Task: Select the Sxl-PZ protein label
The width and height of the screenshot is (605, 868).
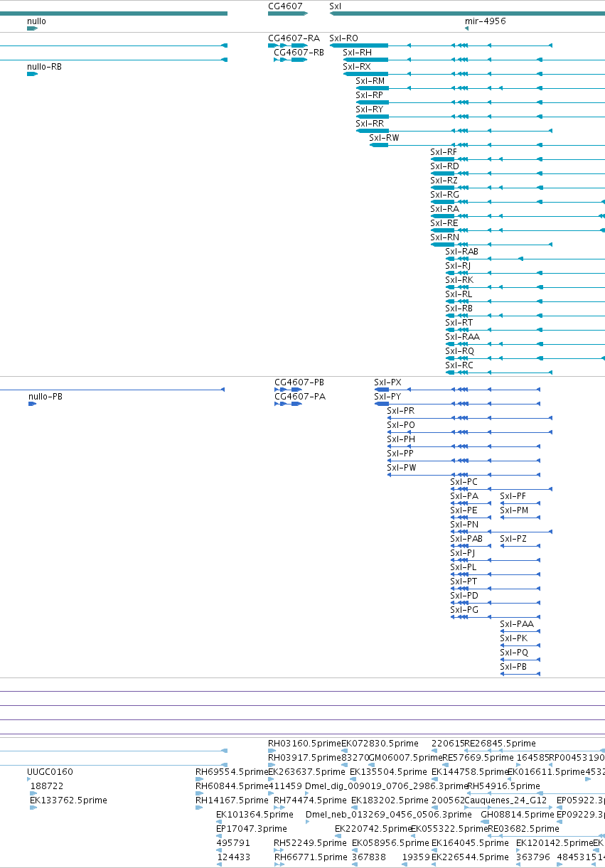Action: point(513,538)
